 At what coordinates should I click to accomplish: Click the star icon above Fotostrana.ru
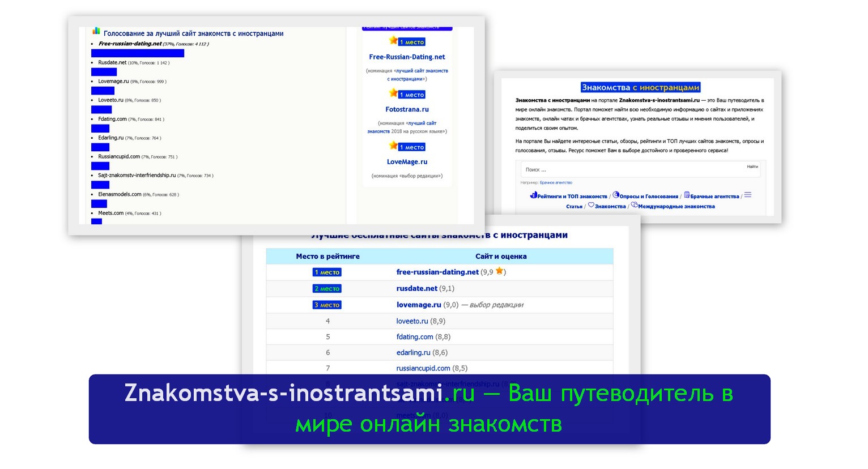click(x=393, y=93)
